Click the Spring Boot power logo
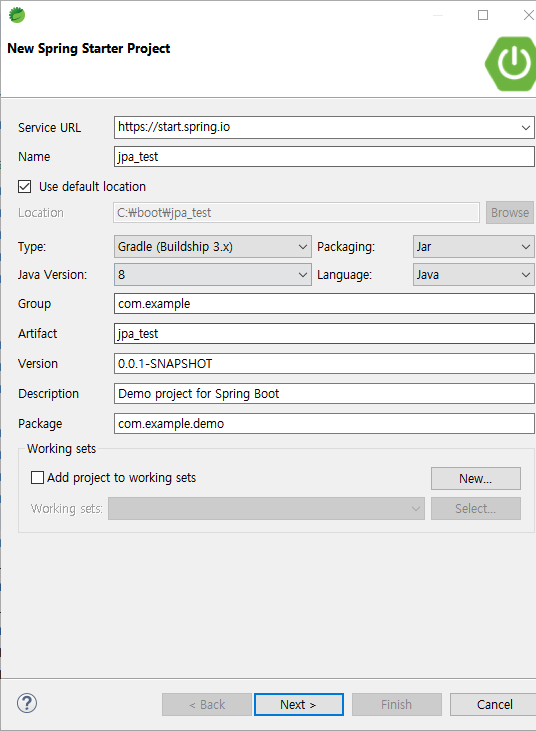Image resolution: width=536 pixels, height=731 pixels. click(x=511, y=64)
